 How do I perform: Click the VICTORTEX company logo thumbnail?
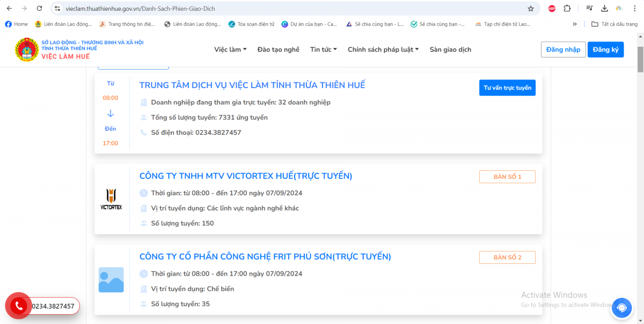[x=111, y=199]
